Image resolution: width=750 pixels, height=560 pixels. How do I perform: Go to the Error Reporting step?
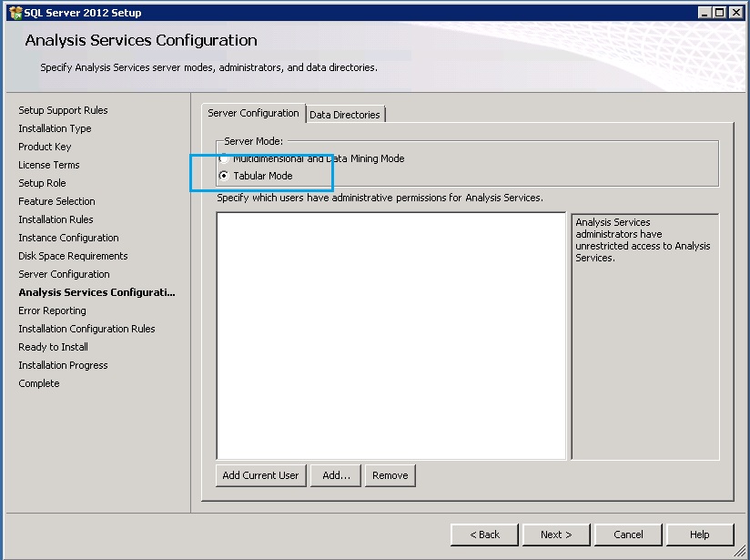(51, 311)
